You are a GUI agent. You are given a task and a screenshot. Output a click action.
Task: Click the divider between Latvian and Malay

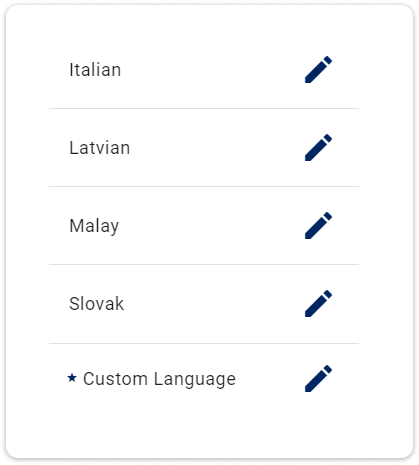pyautogui.click(x=204, y=186)
